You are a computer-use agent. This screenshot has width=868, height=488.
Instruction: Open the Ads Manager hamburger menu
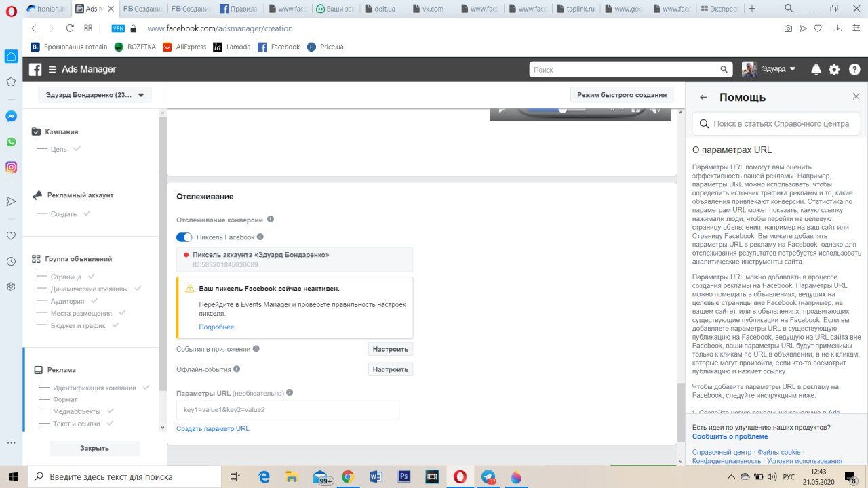pos(52,69)
